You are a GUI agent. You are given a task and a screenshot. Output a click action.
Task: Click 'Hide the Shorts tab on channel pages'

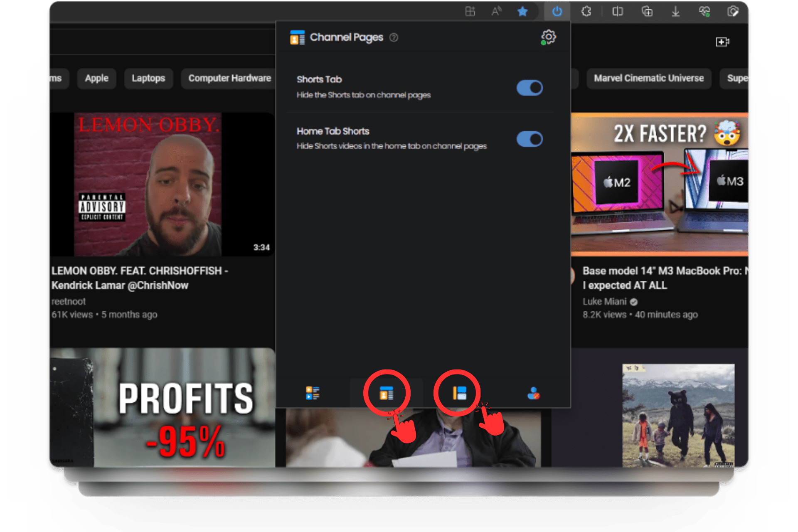pyautogui.click(x=364, y=95)
